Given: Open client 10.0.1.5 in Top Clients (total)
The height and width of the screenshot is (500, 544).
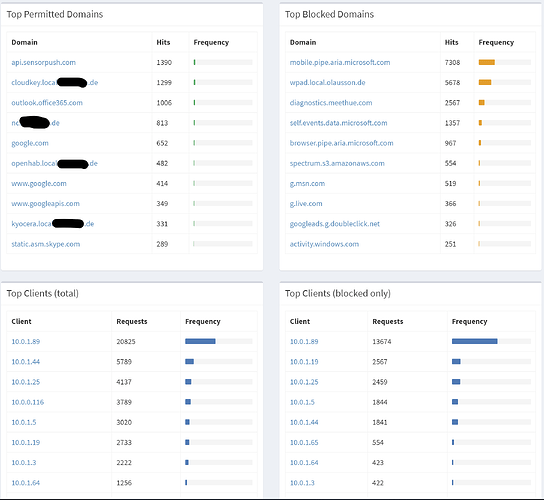Looking at the screenshot, I should click(x=24, y=422).
